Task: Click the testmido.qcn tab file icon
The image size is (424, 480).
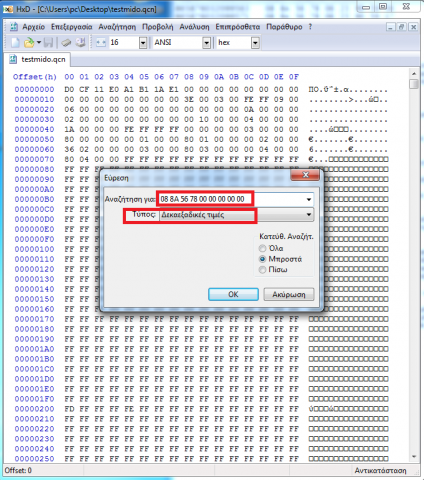Action: [13, 59]
